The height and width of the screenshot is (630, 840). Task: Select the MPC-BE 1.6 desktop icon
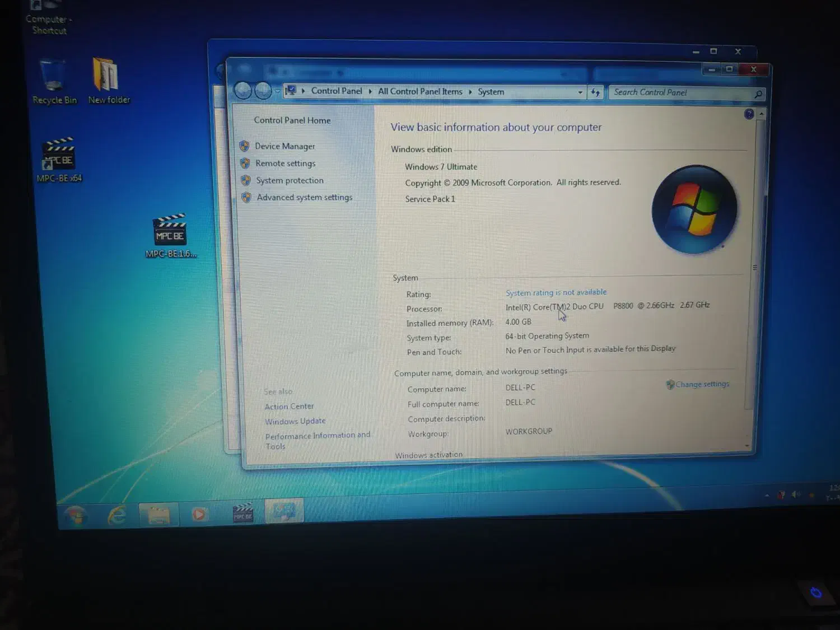(171, 236)
